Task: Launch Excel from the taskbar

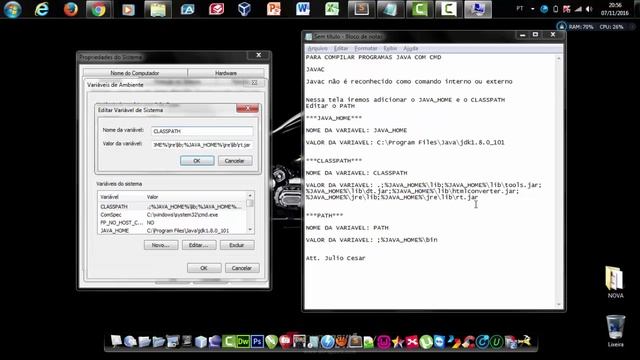Action: [332, 9]
